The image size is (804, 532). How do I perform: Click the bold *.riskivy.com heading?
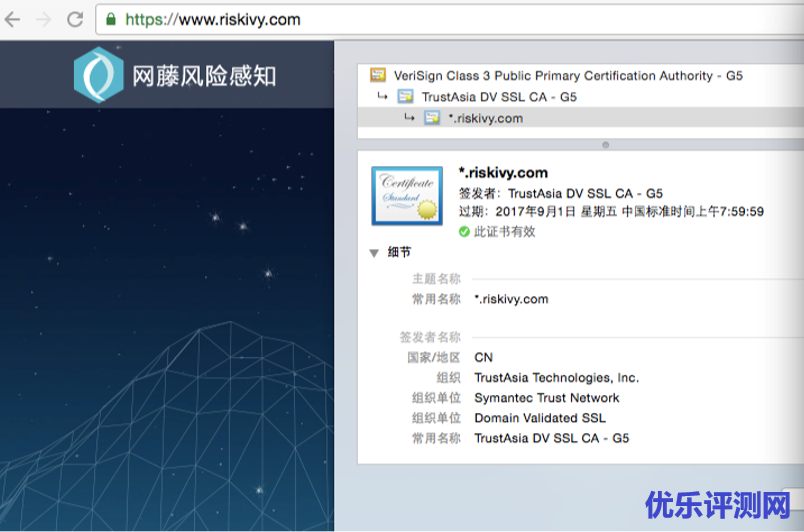[503, 173]
